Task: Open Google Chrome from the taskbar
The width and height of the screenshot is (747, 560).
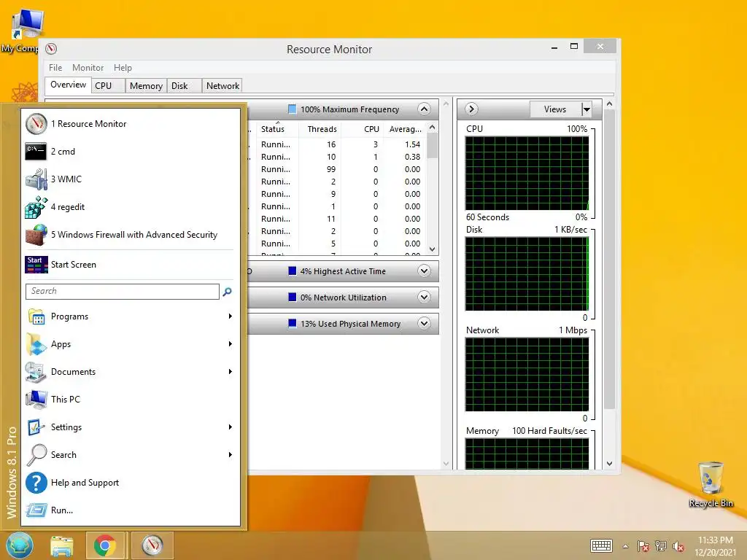Action: (x=105, y=545)
